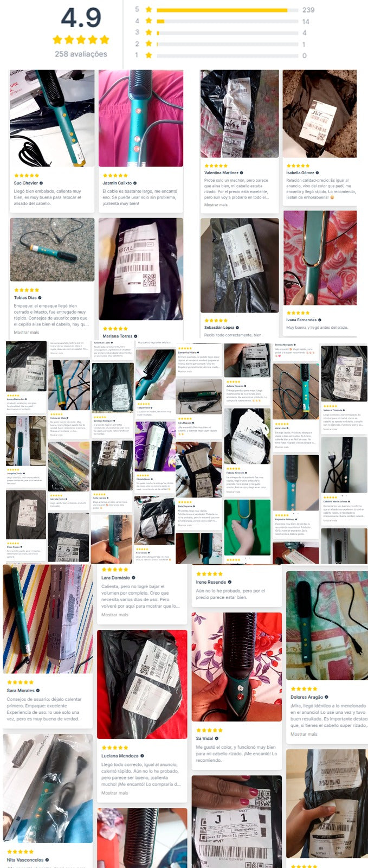Show more of Lara Damásio's review

pos(114,615)
